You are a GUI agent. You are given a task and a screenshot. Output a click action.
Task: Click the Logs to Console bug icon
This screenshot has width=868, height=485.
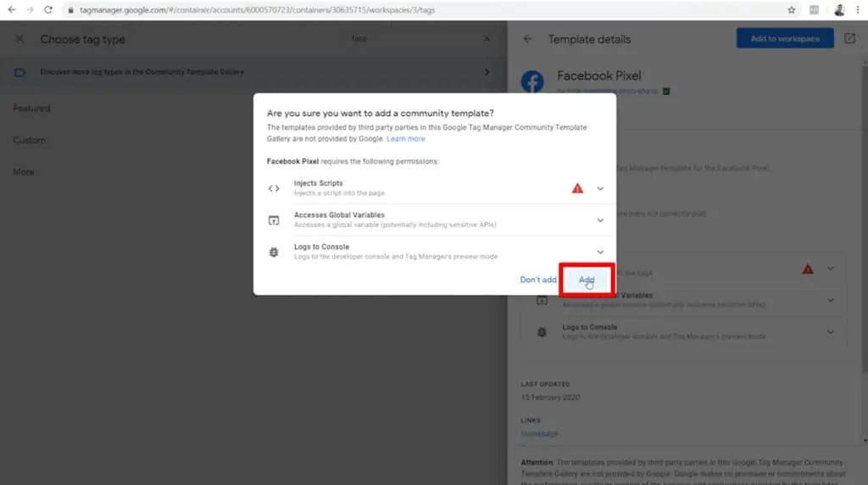click(x=274, y=252)
